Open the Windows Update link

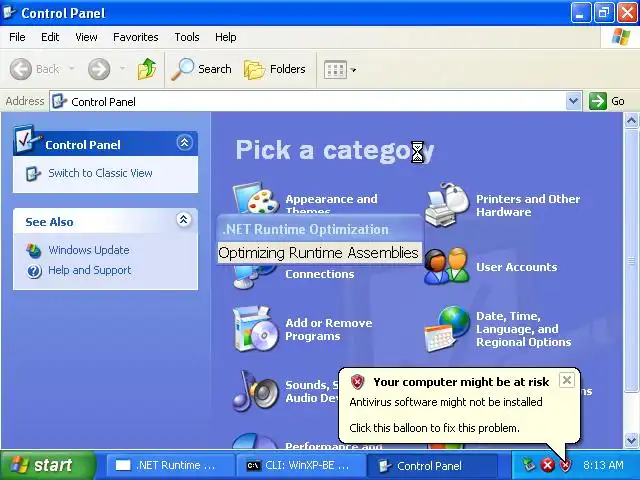[x=89, y=250]
